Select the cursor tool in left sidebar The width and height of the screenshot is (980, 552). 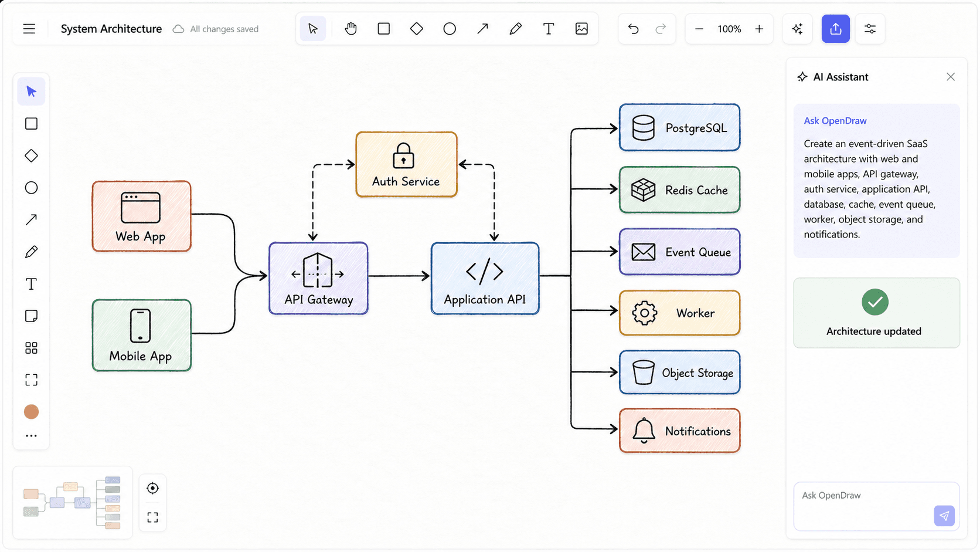32,92
